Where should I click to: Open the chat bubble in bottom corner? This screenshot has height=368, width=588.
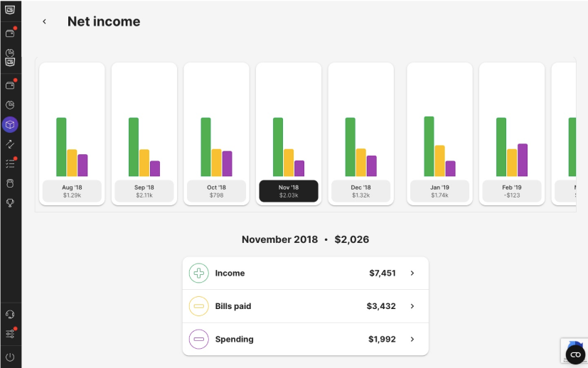point(575,354)
